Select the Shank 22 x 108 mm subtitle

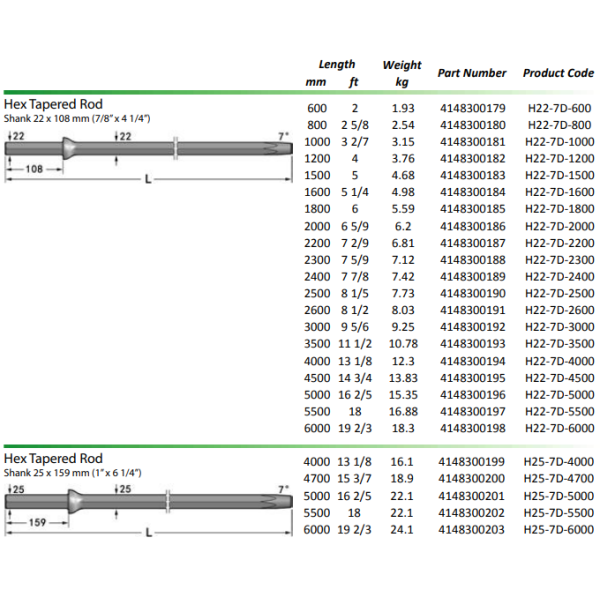(77, 119)
